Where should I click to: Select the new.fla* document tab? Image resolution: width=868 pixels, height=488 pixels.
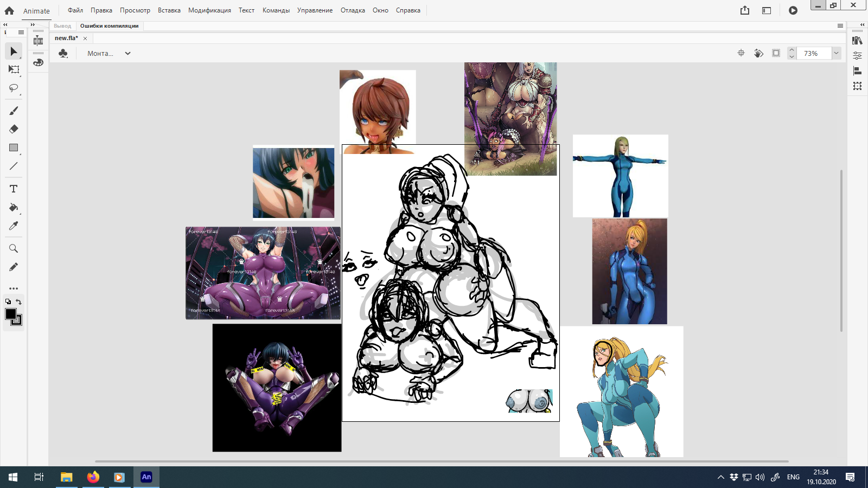coord(66,38)
